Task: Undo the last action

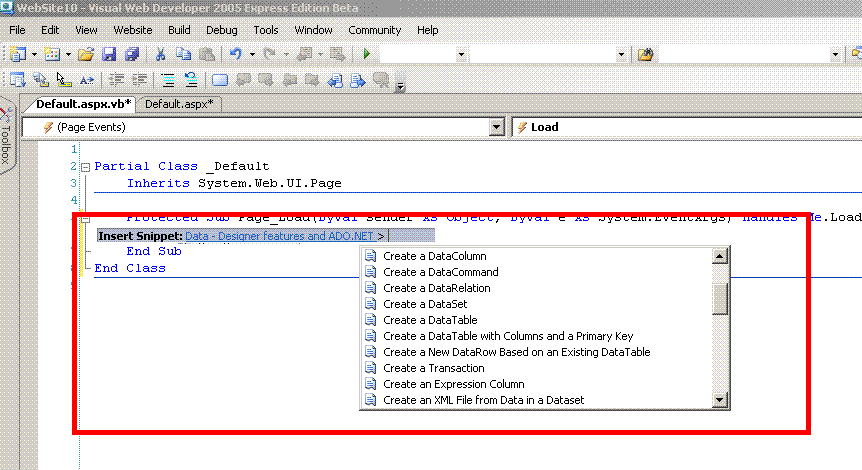Action: pos(236,54)
